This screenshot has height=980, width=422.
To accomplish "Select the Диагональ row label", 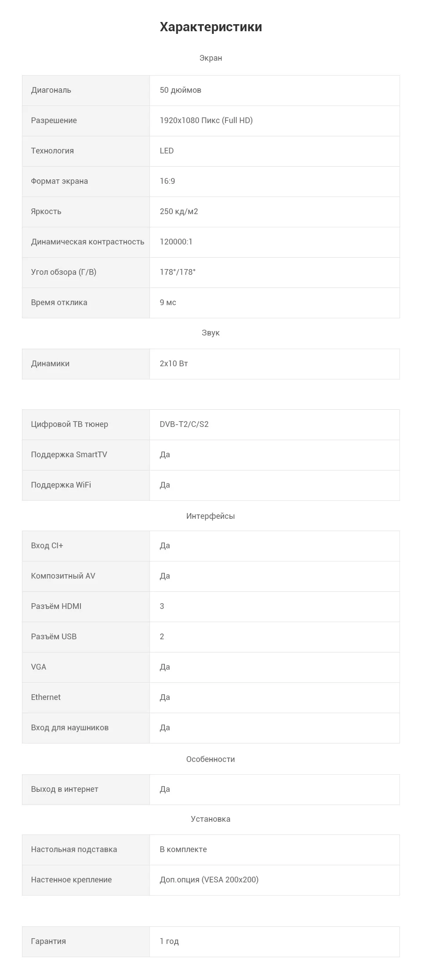I will coord(51,90).
